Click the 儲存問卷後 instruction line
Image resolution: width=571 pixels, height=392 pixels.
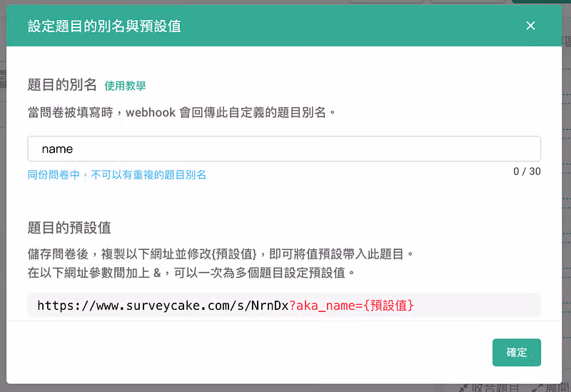click(x=221, y=254)
